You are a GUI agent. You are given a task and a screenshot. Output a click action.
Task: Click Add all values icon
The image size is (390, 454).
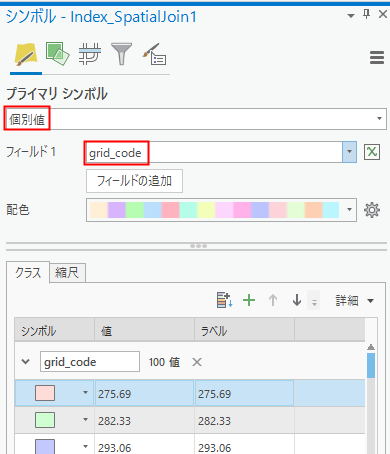pyautogui.click(x=224, y=300)
